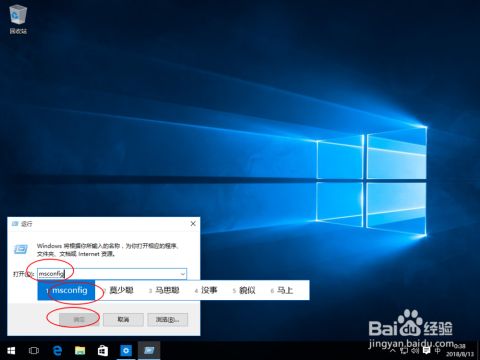Screen dimensions: 480x360
Task: Close the Run dialog
Action: 193,224
